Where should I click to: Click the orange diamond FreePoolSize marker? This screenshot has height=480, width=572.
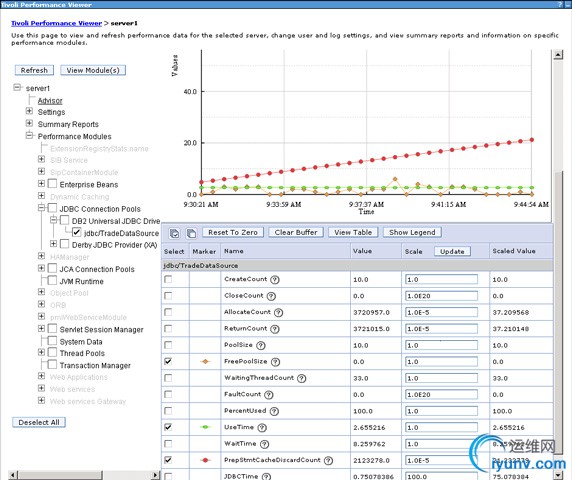[205, 361]
